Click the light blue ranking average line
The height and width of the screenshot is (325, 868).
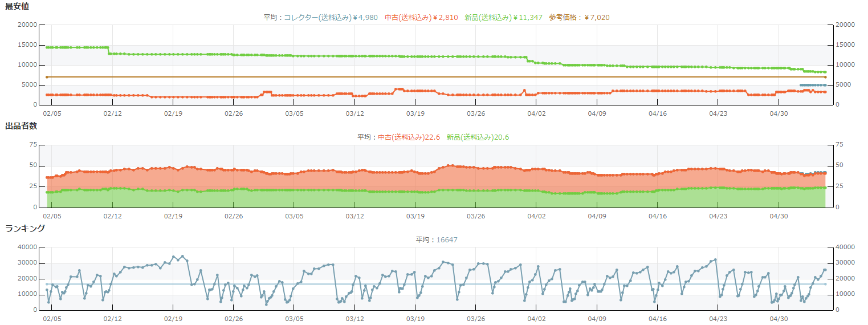tap(342, 284)
